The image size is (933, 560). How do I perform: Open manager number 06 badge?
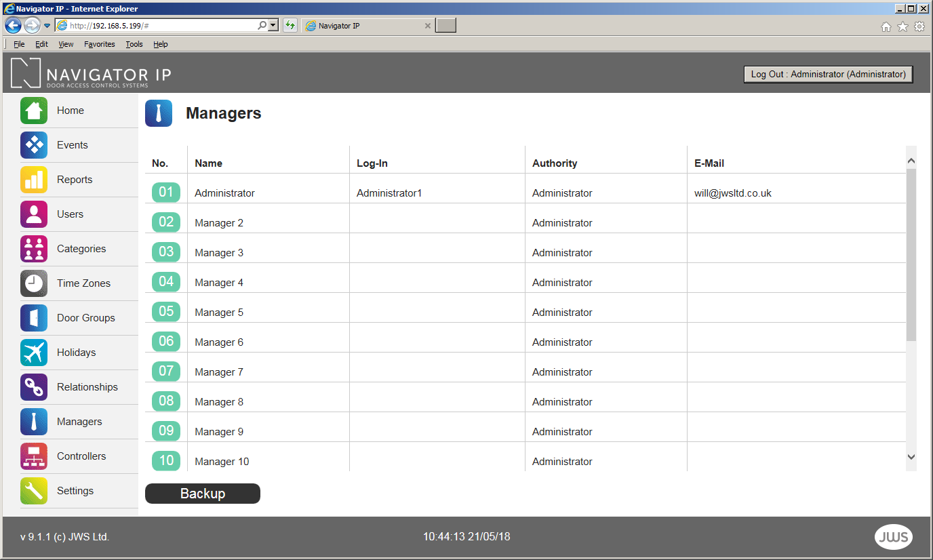click(x=166, y=341)
